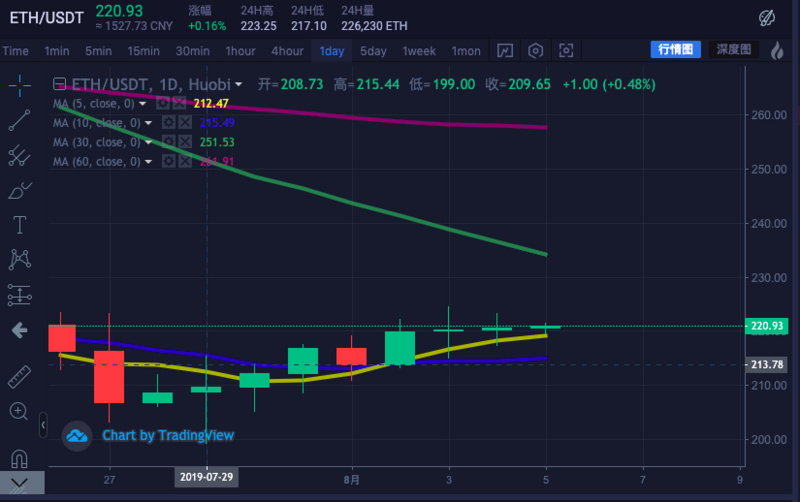Select the brush drawing tool

tap(19, 191)
